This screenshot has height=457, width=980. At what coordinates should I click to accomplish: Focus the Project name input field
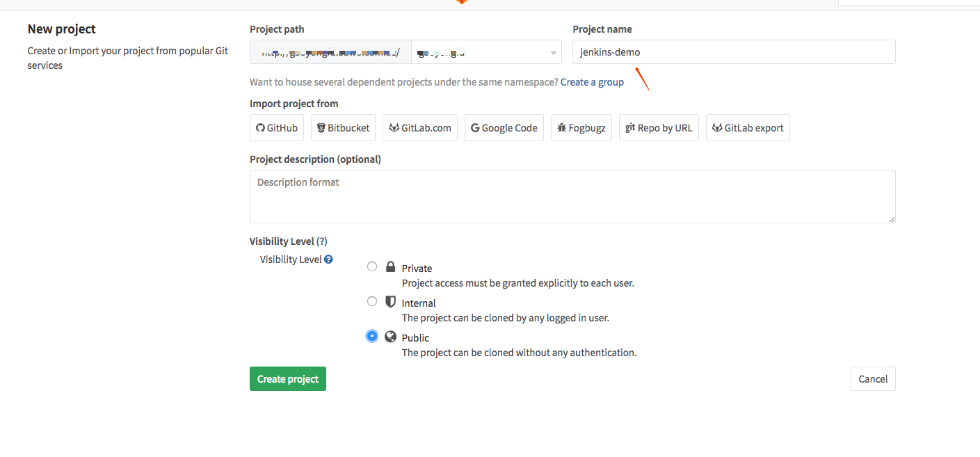734,52
